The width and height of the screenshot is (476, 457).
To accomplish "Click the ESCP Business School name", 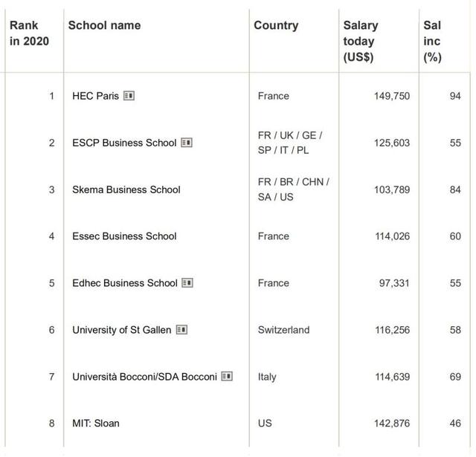I will pyautogui.click(x=124, y=143).
